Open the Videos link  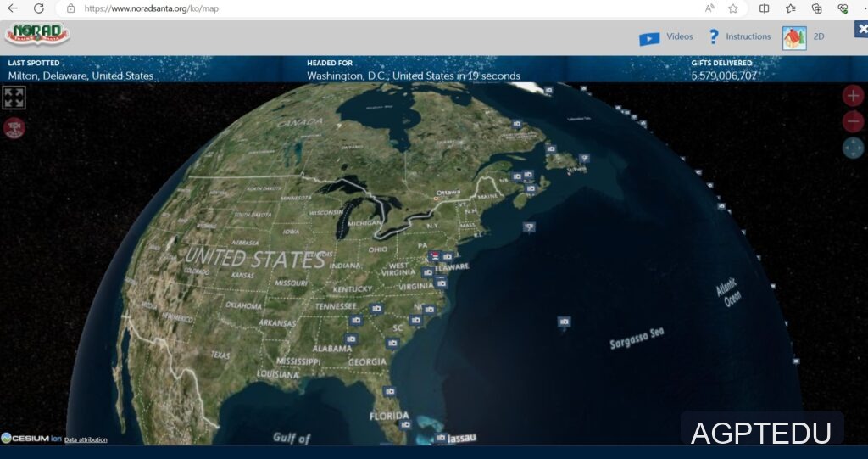pyautogui.click(x=679, y=36)
